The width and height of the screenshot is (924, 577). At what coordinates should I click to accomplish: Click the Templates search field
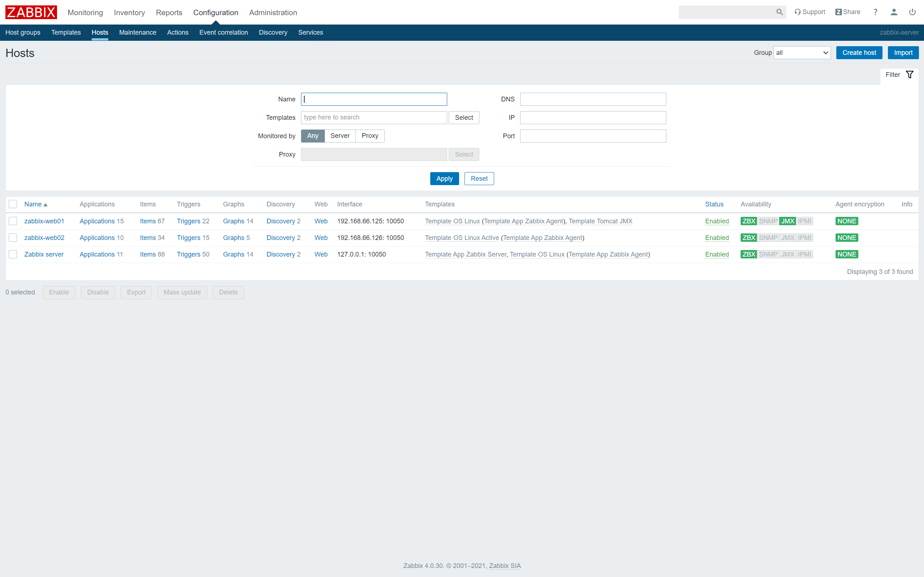pyautogui.click(x=374, y=118)
